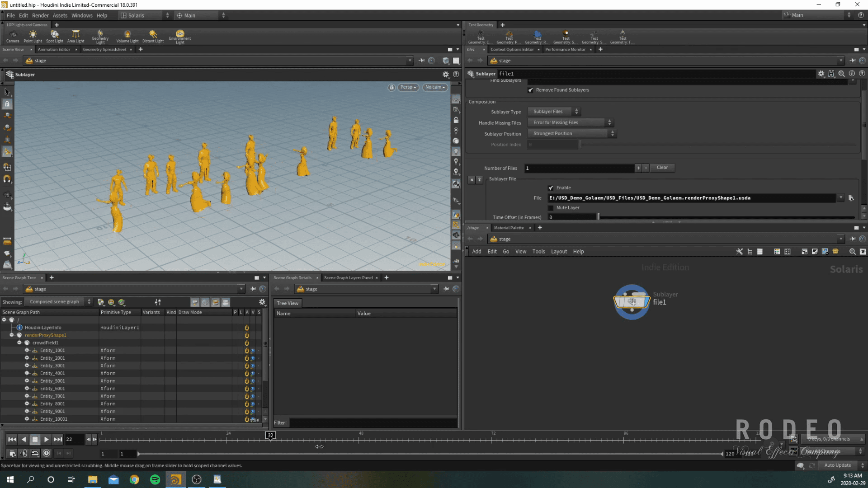The width and height of the screenshot is (868, 488).
Task: Add a Camera from the shelf
Action: (13, 36)
